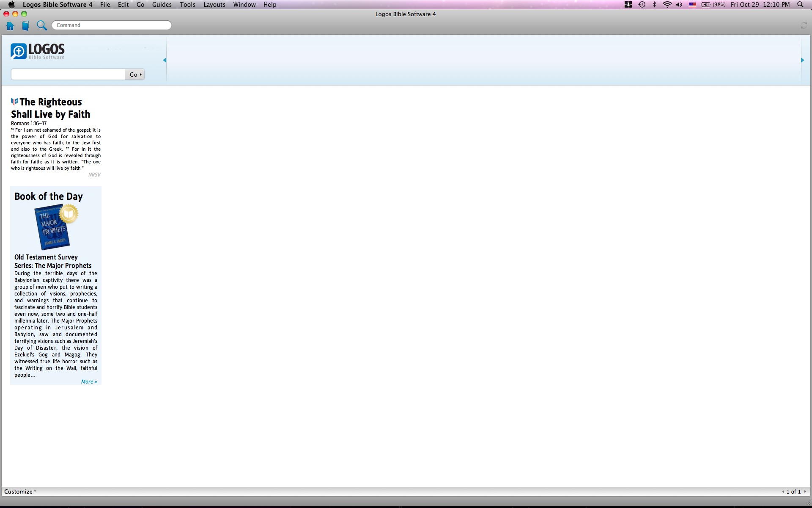Click the gold seal badge on book cover
Image resolution: width=812 pixels, height=508 pixels.
(x=69, y=214)
